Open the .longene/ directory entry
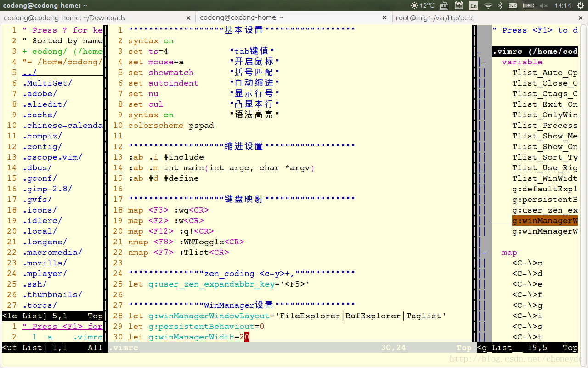The height and width of the screenshot is (368, 588). coord(45,242)
